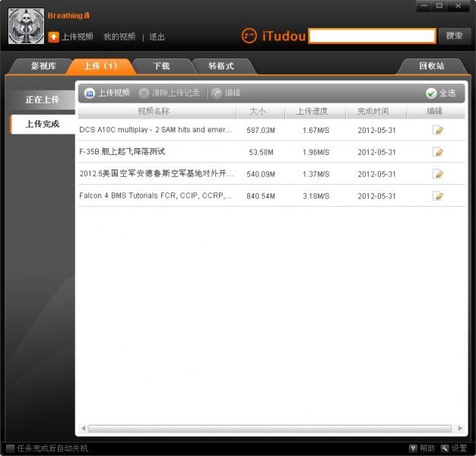Sort by the 上传速度 column header

[312, 112]
